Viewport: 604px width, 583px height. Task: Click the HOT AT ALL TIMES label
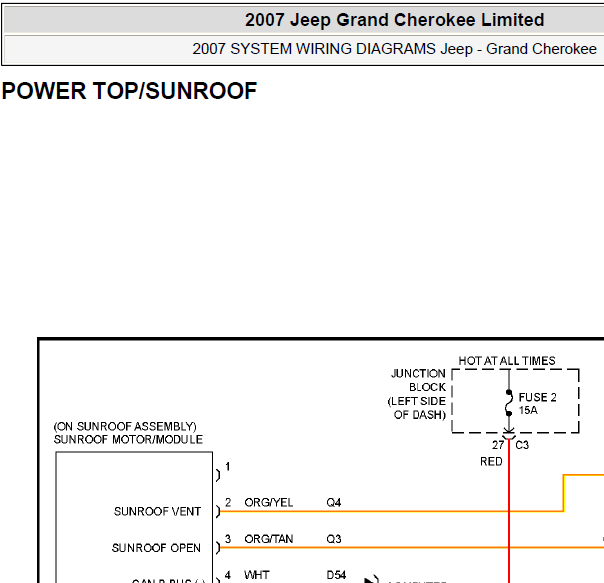coord(507,361)
